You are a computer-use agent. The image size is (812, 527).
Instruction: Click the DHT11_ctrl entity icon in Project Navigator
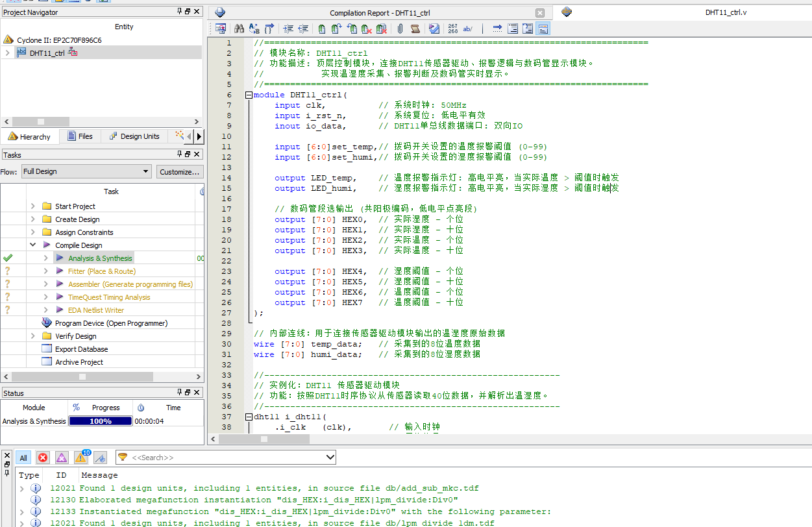click(21, 53)
